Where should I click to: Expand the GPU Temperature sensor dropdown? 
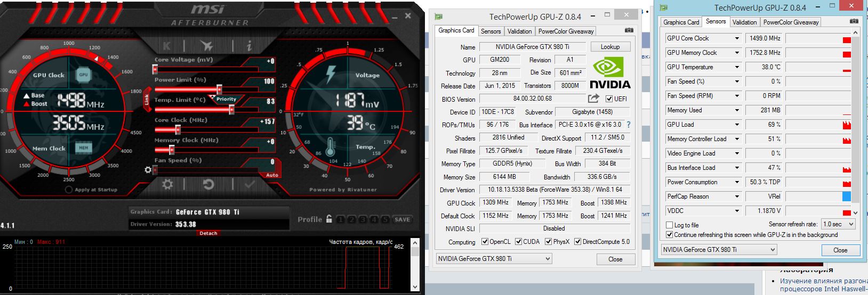[737, 67]
